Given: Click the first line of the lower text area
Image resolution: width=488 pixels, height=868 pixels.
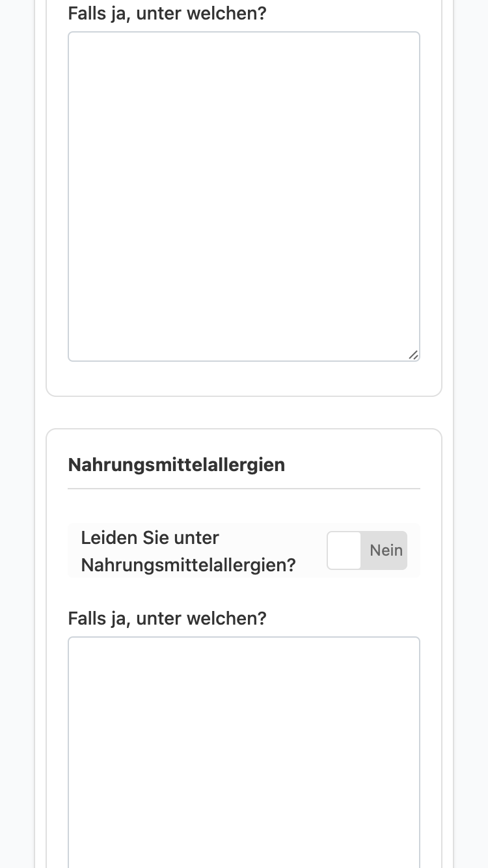Looking at the screenshot, I should tap(244, 651).
